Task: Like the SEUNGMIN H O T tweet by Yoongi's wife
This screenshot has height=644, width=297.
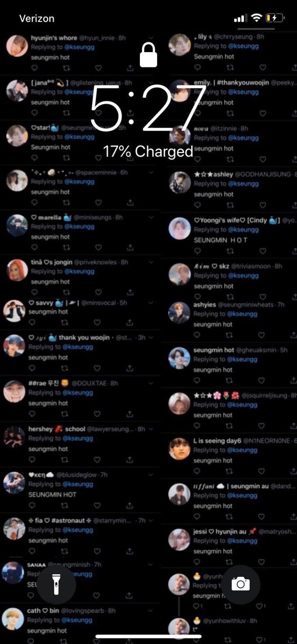Action: (x=262, y=252)
